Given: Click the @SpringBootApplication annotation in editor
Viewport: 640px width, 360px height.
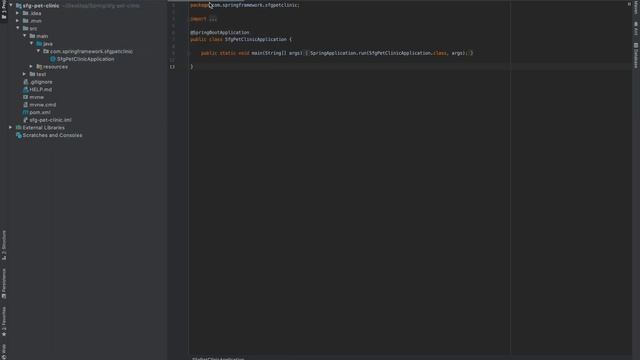Looking at the screenshot, I should pos(220,32).
